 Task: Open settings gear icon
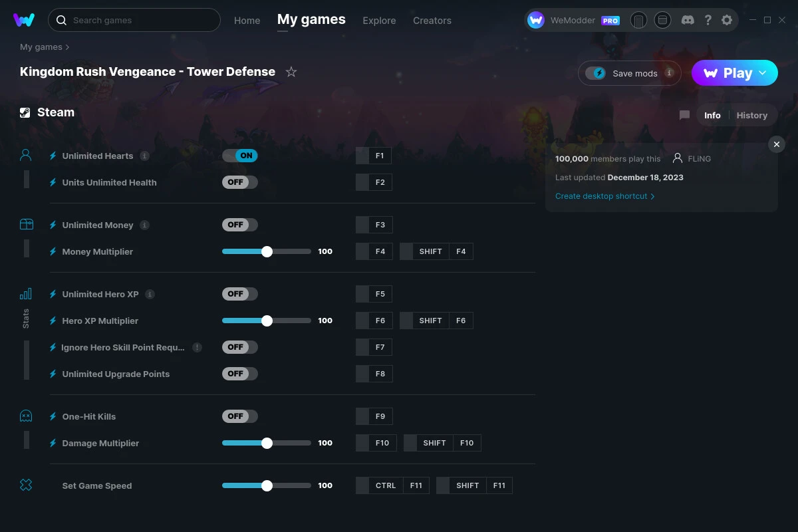point(727,20)
